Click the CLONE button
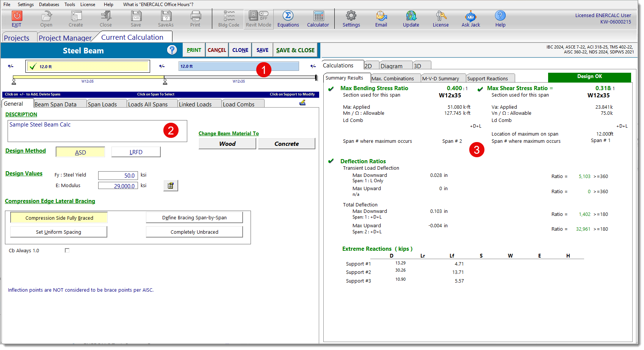The width and height of the screenshot is (644, 350). point(240,50)
